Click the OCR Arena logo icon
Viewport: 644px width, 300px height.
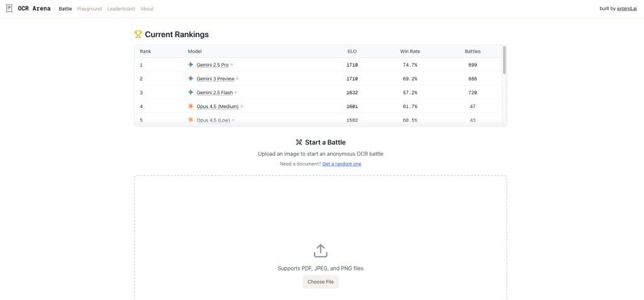point(9,9)
